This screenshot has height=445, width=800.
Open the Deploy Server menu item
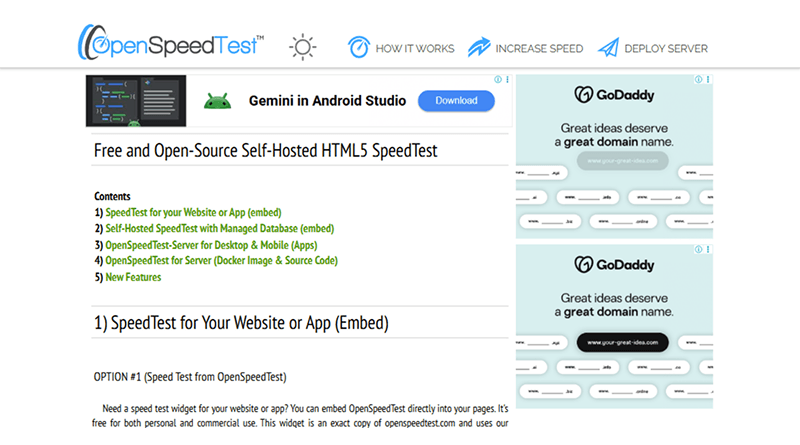pyautogui.click(x=666, y=48)
